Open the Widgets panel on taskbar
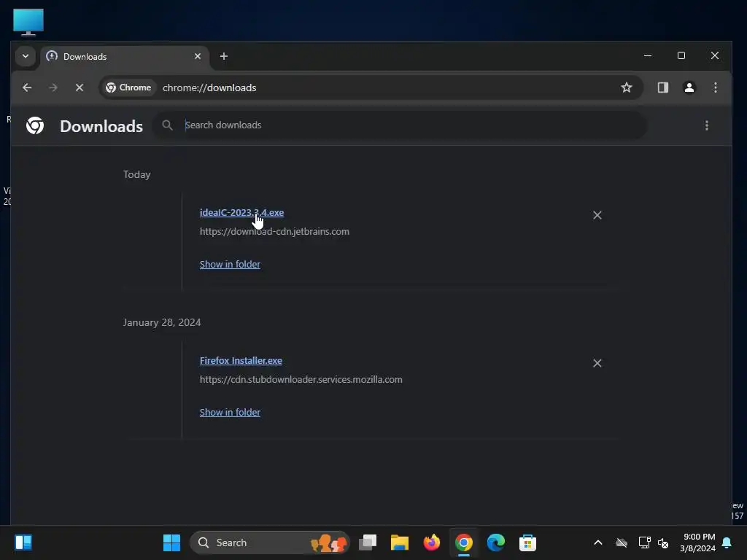This screenshot has width=747, height=560. 23,542
